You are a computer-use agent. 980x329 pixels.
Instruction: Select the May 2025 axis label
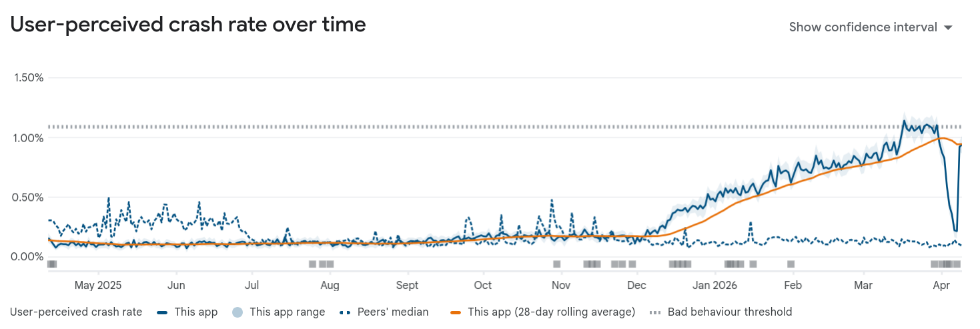(x=98, y=285)
